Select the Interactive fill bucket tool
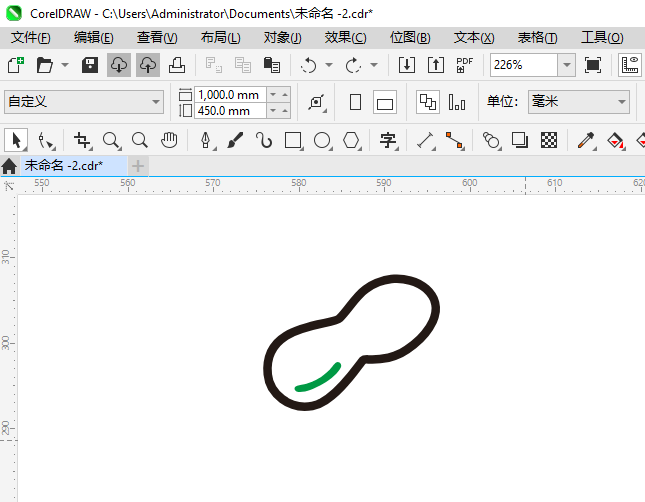 [x=615, y=141]
